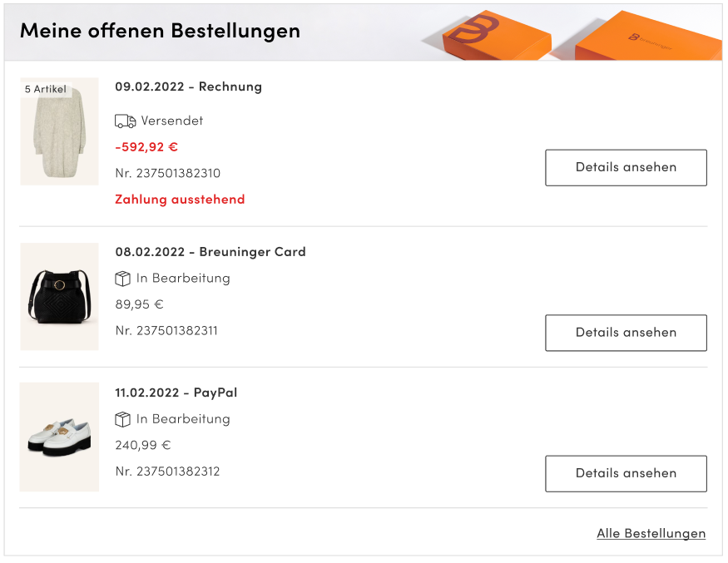Open the Alle Bestellungen link
Viewport: 728px width, 563px height.
pos(651,534)
